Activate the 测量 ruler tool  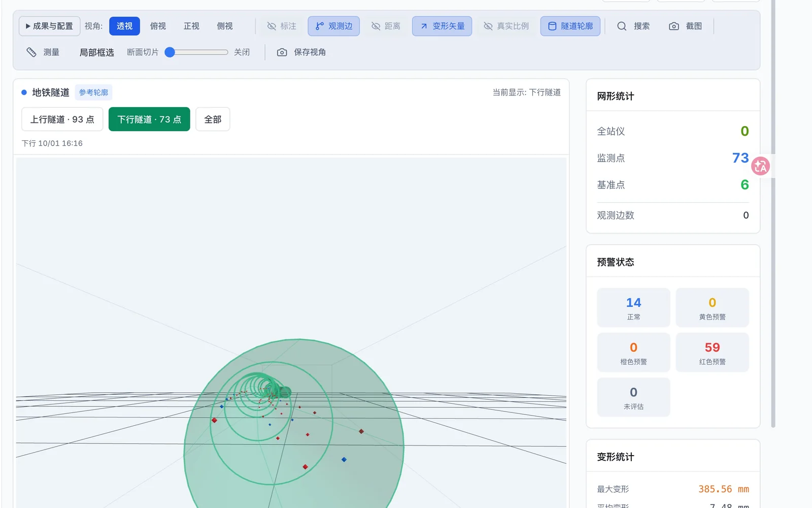[x=43, y=52]
